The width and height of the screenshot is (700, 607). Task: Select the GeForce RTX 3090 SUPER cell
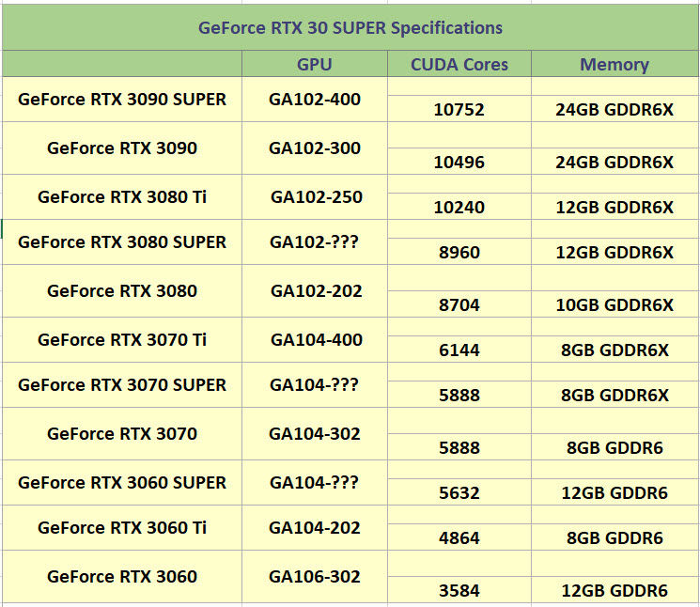tap(122, 99)
